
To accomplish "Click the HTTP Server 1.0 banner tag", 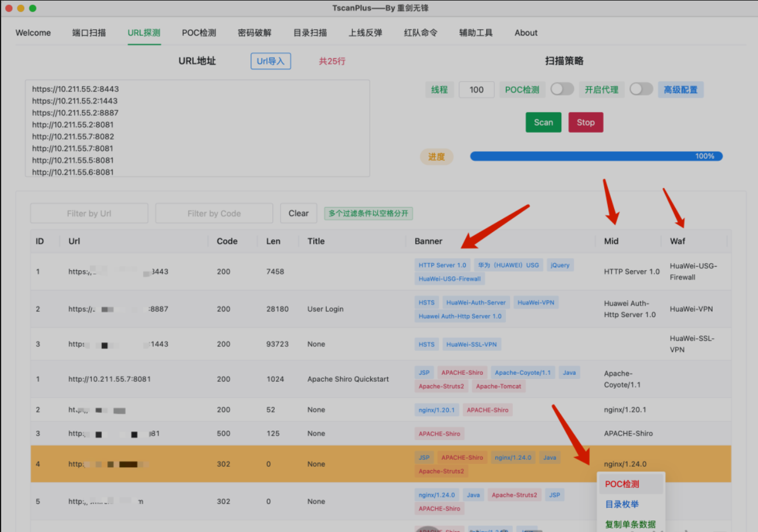I will 442,265.
